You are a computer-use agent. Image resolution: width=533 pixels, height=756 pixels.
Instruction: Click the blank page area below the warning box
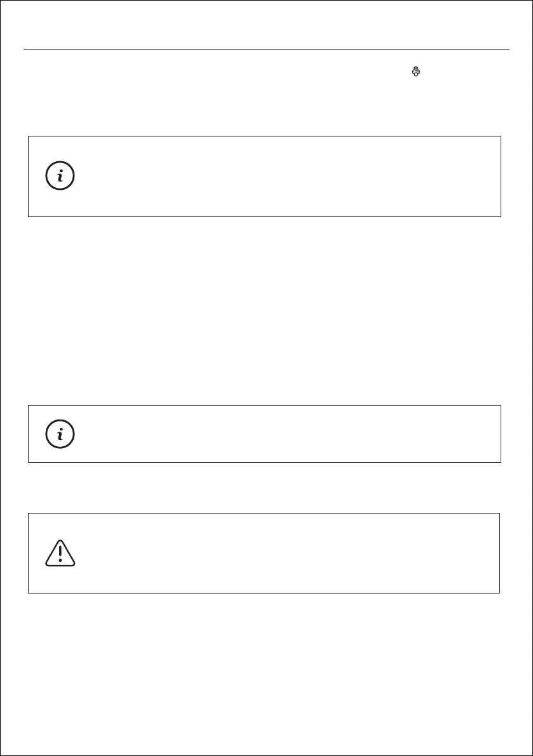pyautogui.click(x=267, y=673)
